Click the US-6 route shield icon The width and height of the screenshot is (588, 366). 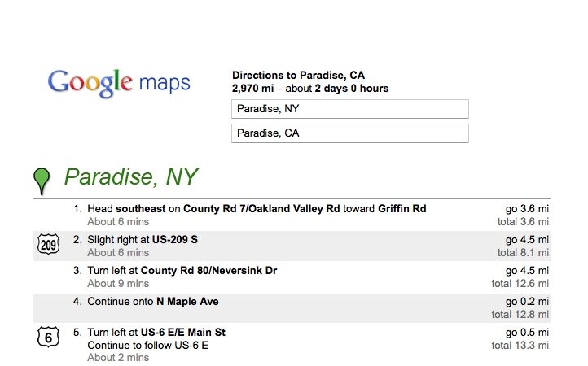point(48,338)
